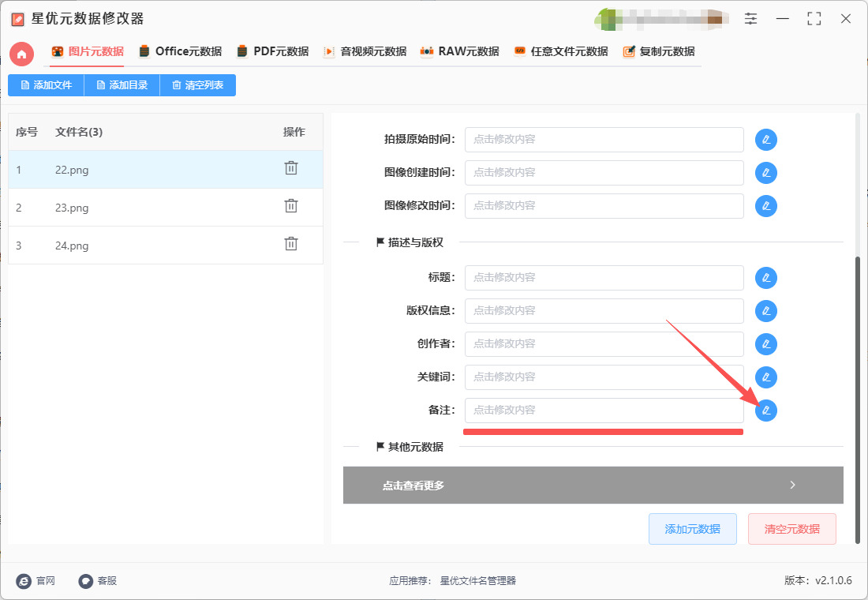Click the 拍摄原始时间 input field

604,140
